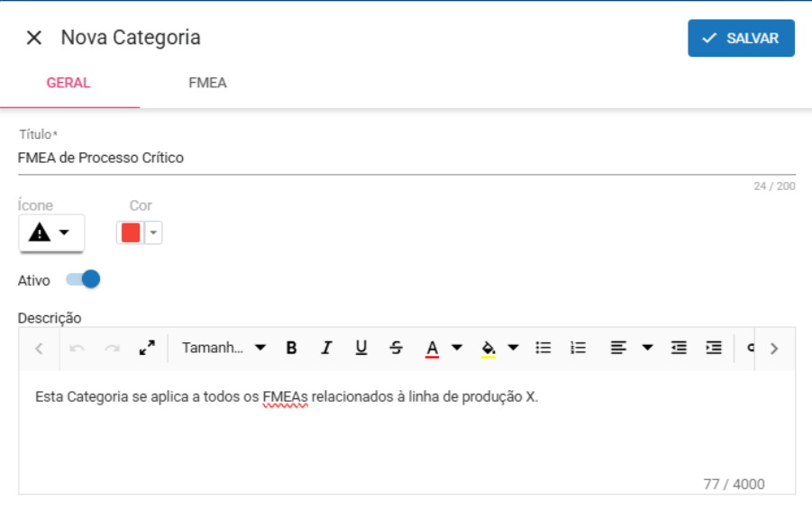
Task: Open the Tamanho font size dropdown
Action: [224, 348]
